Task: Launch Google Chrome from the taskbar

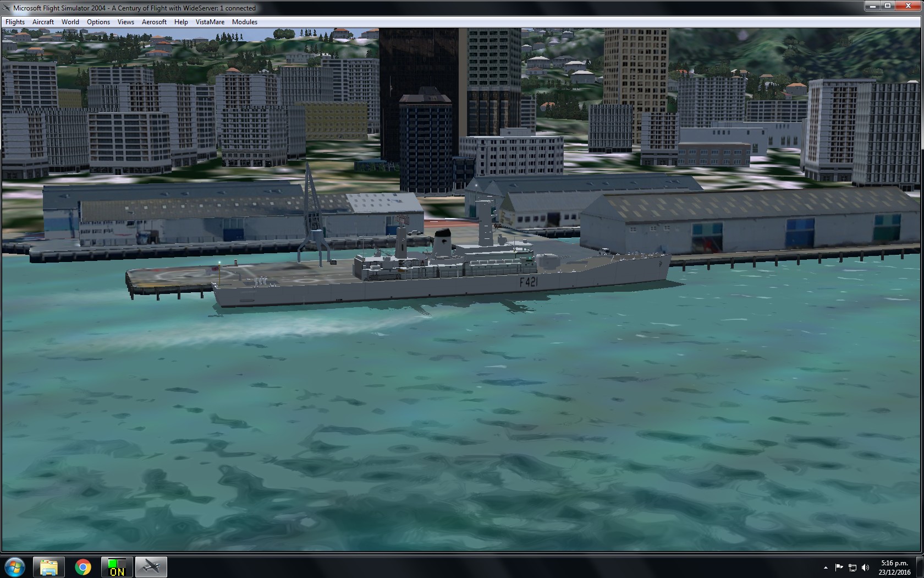Action: click(x=83, y=567)
